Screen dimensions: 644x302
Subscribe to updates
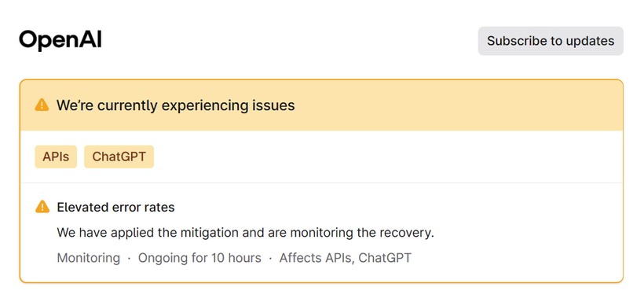pos(551,41)
